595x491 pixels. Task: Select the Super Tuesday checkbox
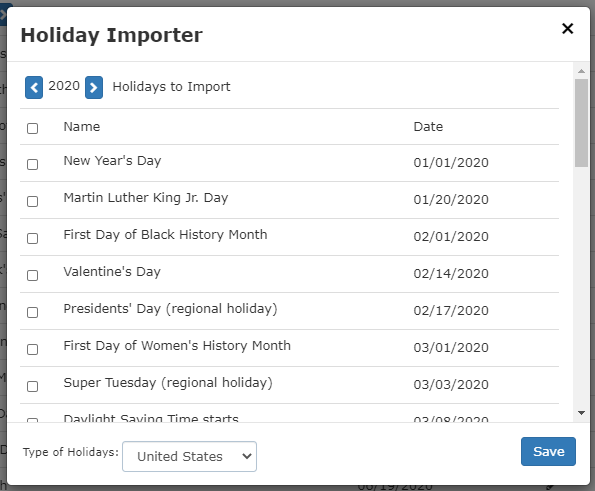33,386
